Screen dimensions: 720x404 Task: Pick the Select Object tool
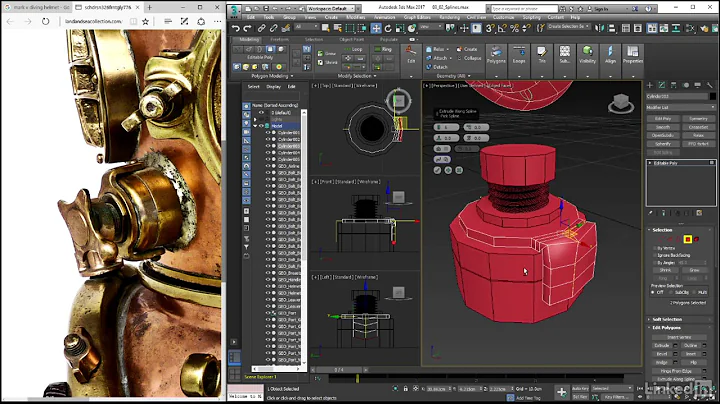[x=326, y=28]
